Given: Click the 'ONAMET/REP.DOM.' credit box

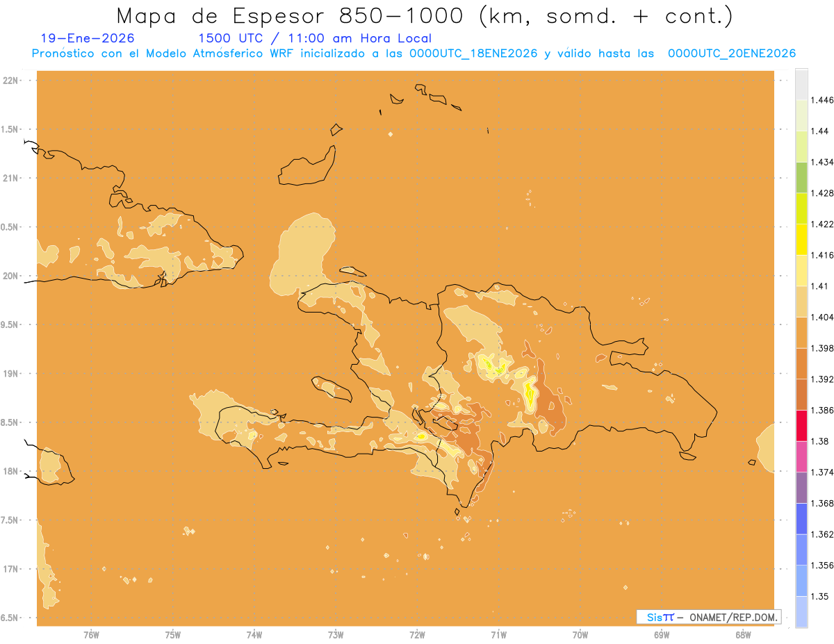Looking at the screenshot, I should point(708,617).
